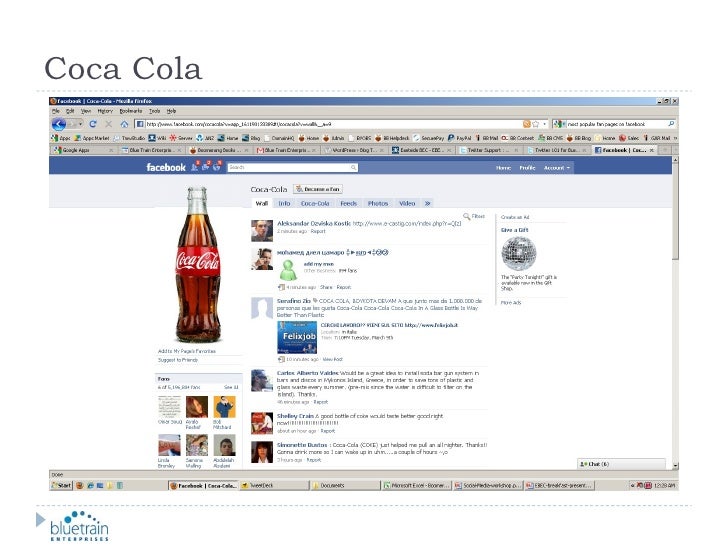This screenshot has height=546, width=728.
Task: Click the Become a Fan button
Action: point(318,189)
